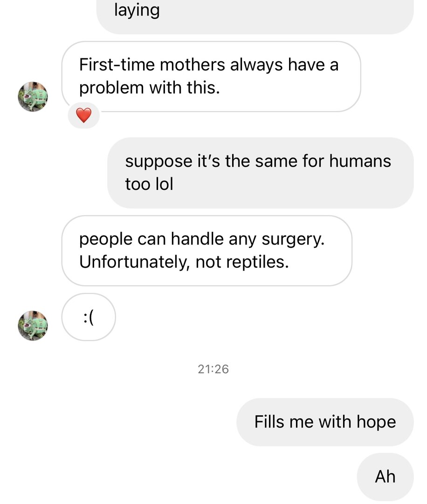This screenshot has width=427, height=504.
Task: Click the word 'hope' in sent bubble
Action: 376,422
